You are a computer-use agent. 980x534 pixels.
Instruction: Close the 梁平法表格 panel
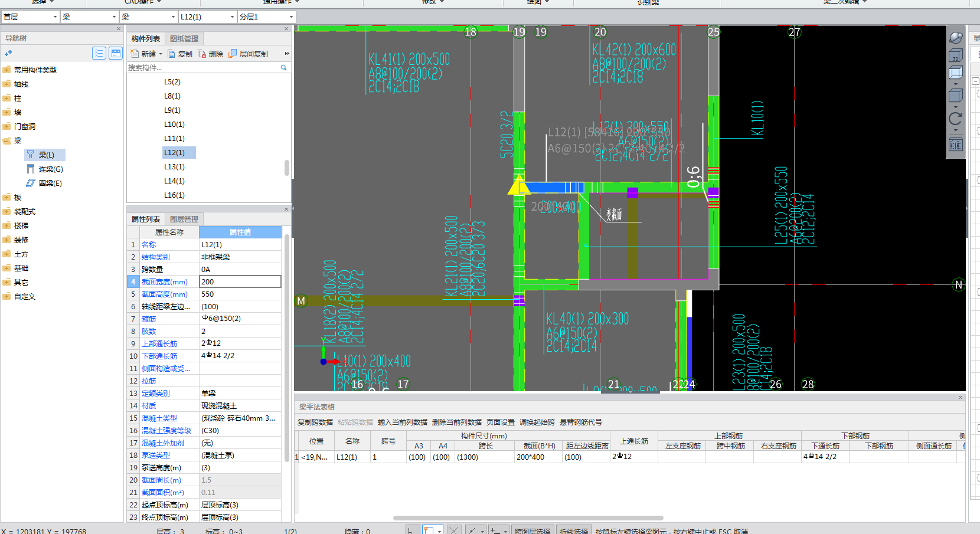[961, 398]
